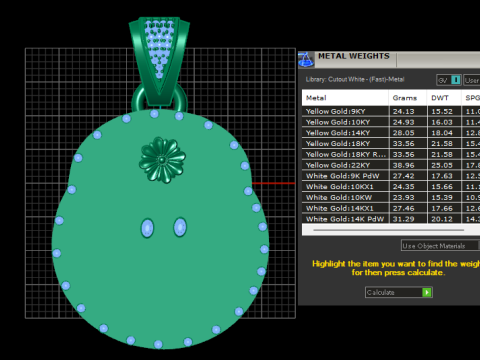Click the SPG column header
This screenshot has width=480, height=360.
pos(472,98)
